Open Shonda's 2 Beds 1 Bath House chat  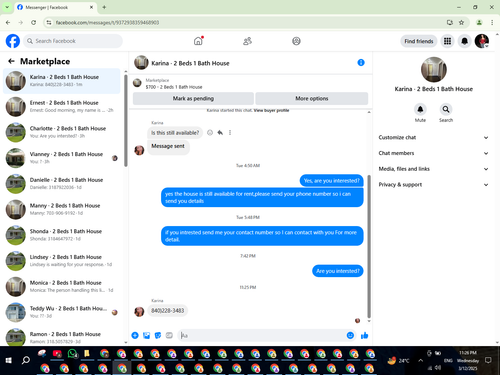[62, 235]
